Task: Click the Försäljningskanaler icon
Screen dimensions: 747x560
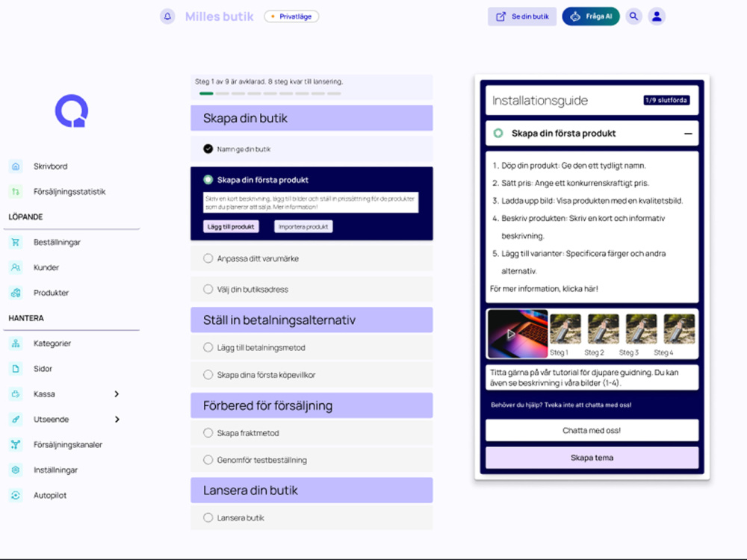Action: (x=16, y=444)
